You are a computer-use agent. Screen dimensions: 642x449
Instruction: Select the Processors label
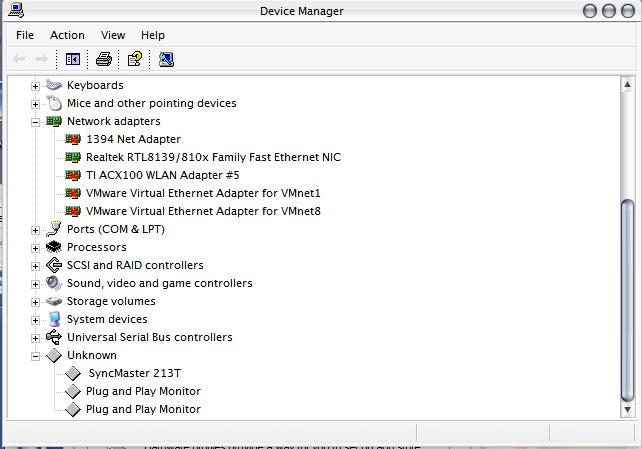click(x=97, y=247)
